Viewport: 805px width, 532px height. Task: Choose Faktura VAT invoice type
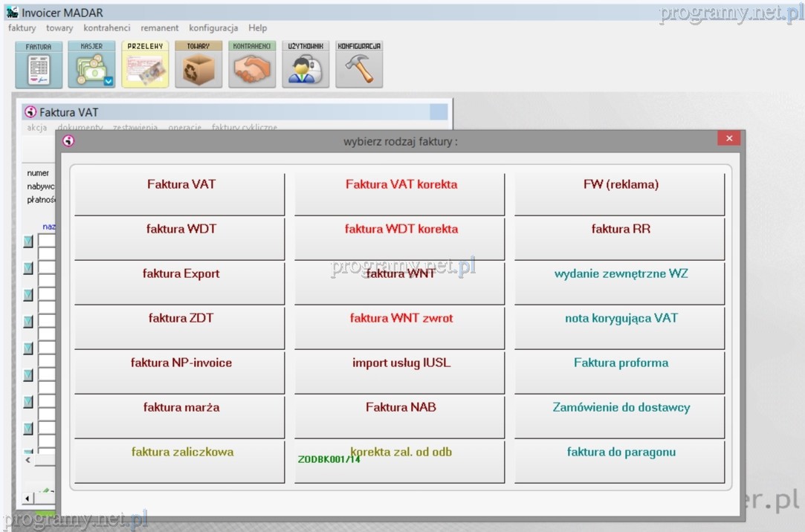tap(179, 194)
